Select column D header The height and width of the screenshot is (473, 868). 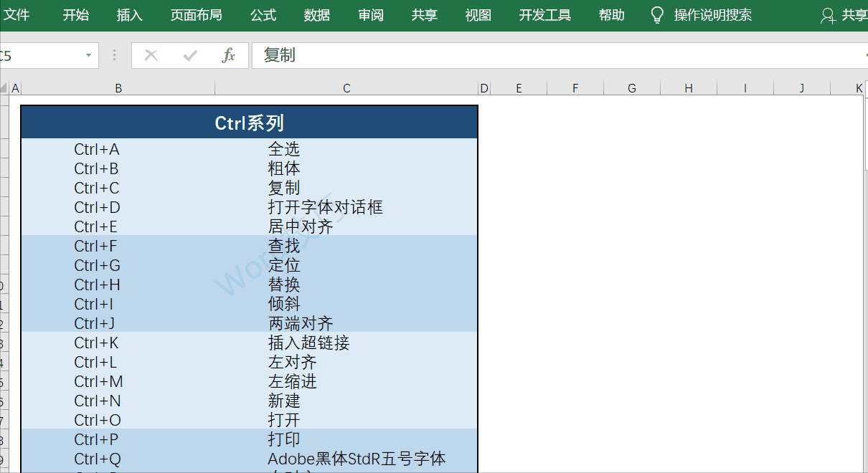pos(484,88)
